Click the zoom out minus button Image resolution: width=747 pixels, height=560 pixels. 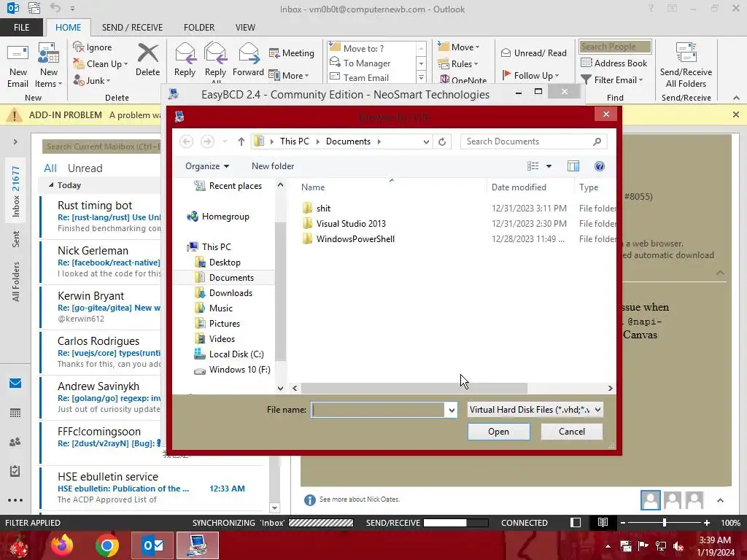[x=623, y=522]
